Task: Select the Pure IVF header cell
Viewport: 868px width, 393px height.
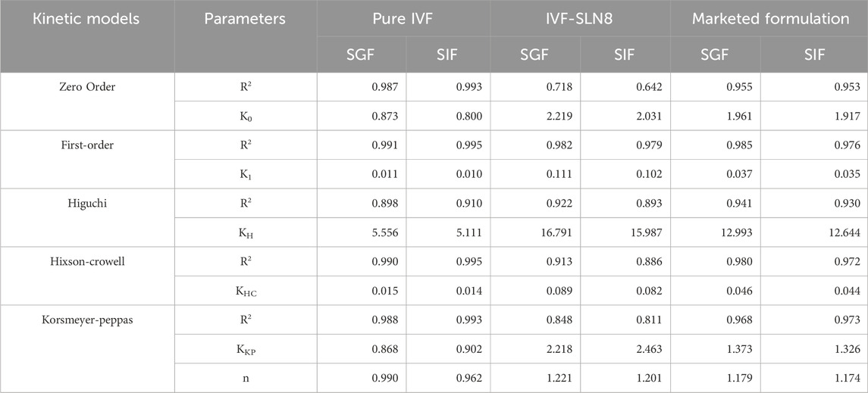Action: tap(403, 19)
